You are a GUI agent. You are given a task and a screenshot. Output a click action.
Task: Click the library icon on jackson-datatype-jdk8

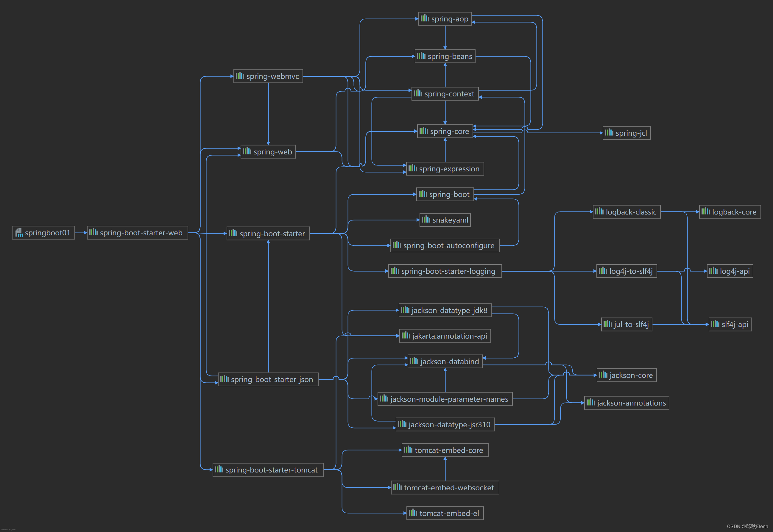405,310
